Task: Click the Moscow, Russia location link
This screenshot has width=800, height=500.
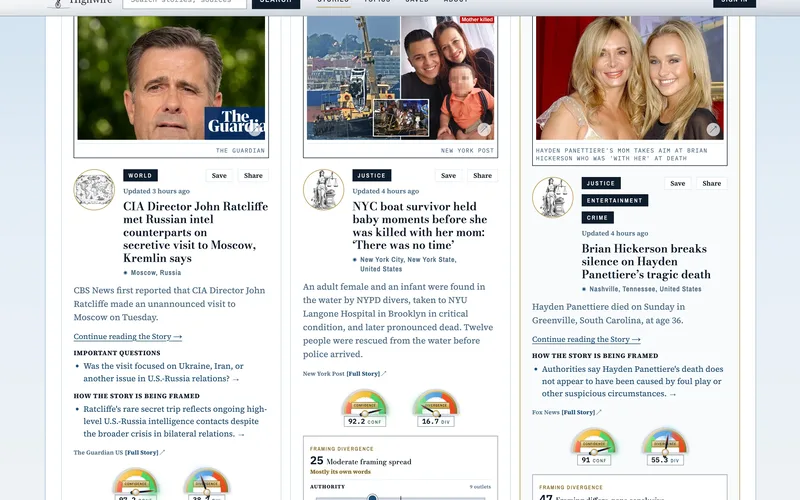Action: pyautogui.click(x=156, y=273)
